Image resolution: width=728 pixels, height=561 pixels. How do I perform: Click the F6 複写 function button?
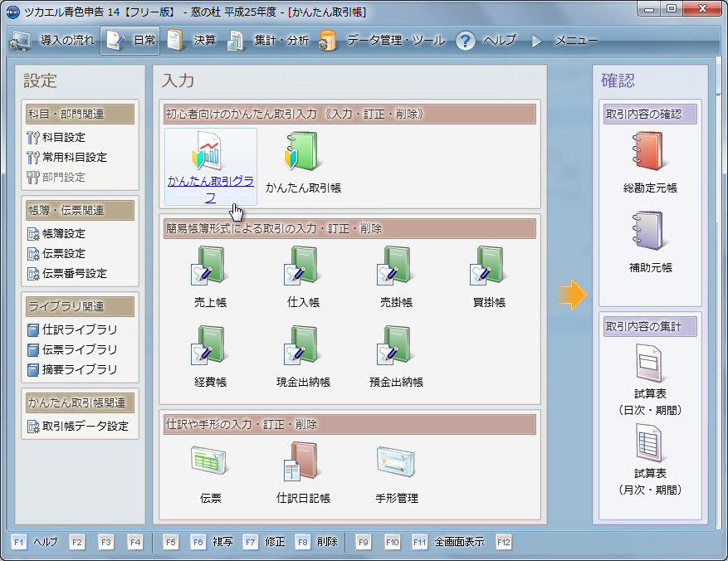212,542
